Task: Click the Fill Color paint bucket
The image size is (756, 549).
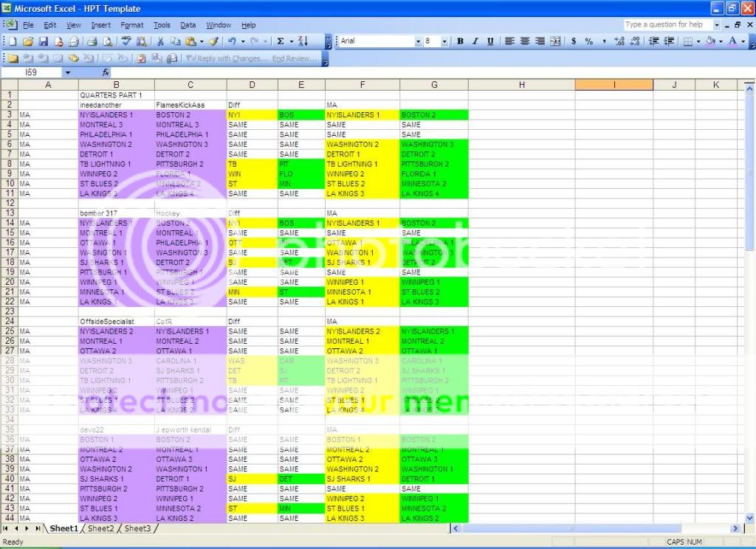Action: pyautogui.click(x=710, y=41)
